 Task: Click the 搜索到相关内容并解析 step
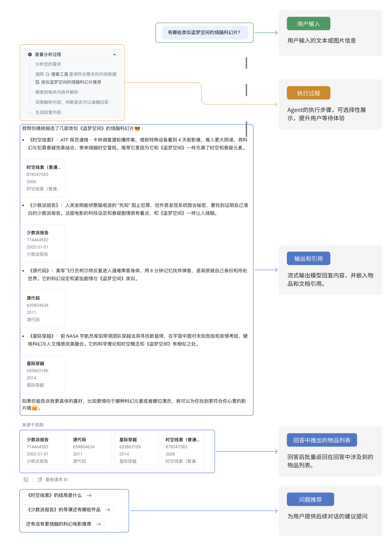(57, 92)
